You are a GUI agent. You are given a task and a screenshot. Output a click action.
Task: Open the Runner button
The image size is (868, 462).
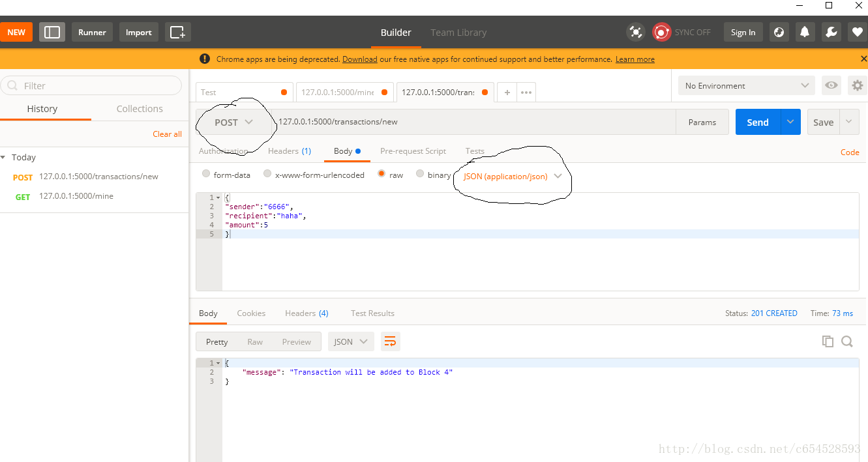tap(92, 32)
